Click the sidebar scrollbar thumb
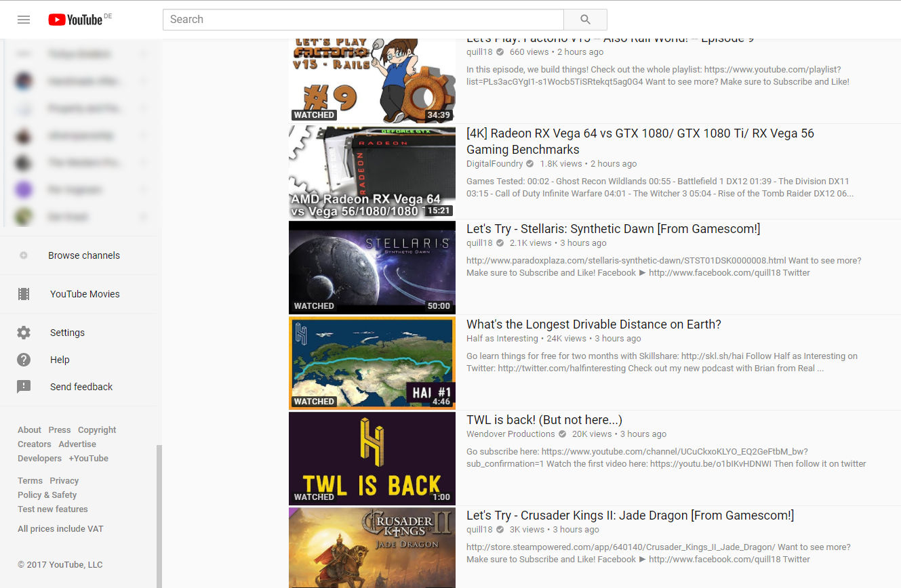Screen dimensions: 901x588 pyautogui.click(x=159, y=516)
